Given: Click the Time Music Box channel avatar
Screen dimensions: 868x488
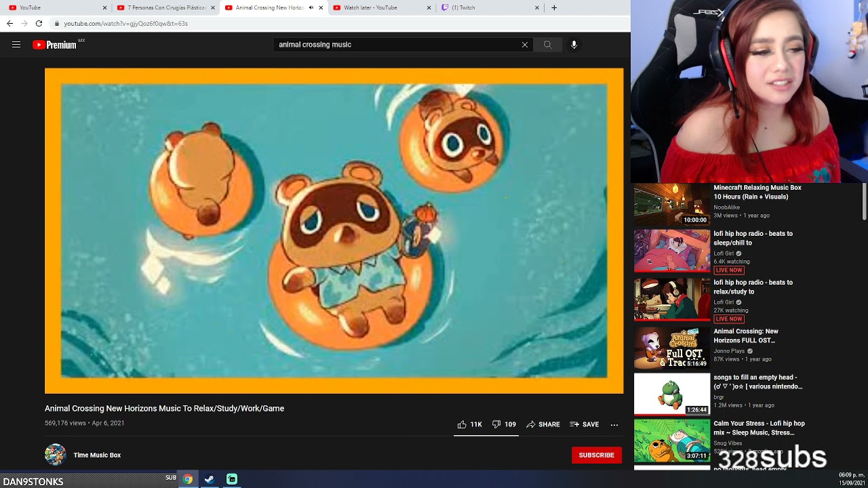Looking at the screenshot, I should (x=56, y=455).
